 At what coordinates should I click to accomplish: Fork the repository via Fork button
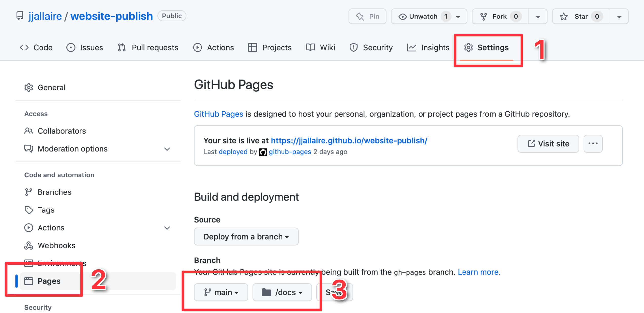tap(500, 17)
